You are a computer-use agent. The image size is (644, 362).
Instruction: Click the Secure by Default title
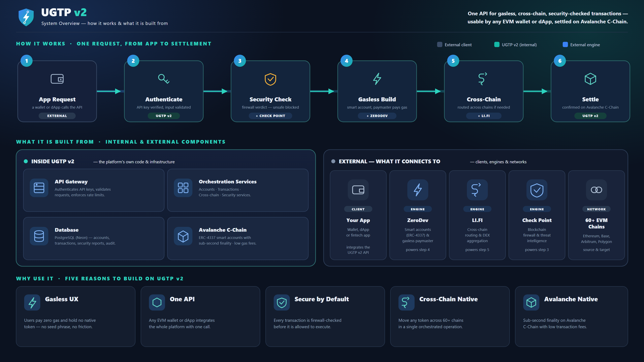(x=322, y=299)
